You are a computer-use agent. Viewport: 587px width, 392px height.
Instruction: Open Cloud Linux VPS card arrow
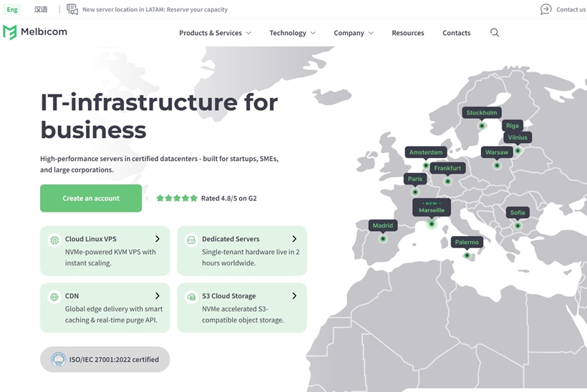(x=157, y=239)
